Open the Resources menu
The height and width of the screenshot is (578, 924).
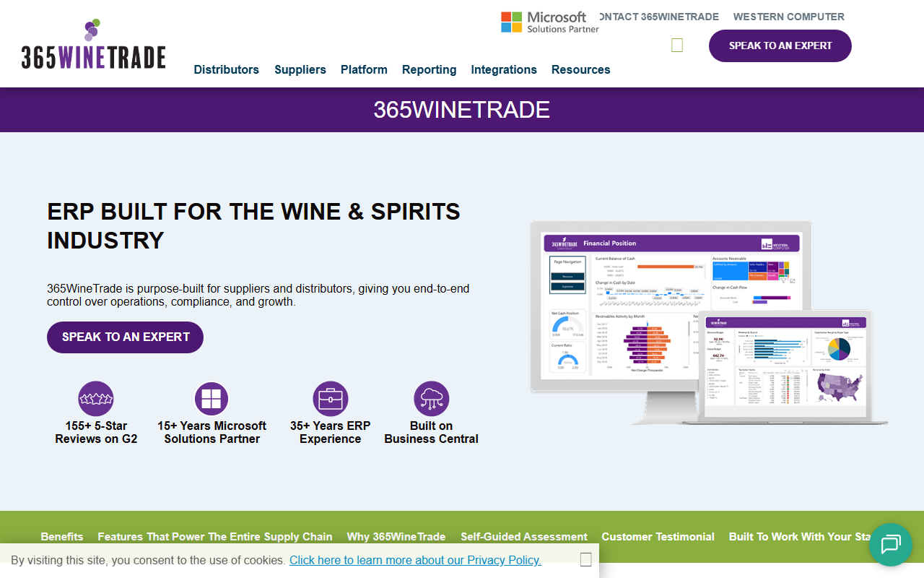pos(581,69)
